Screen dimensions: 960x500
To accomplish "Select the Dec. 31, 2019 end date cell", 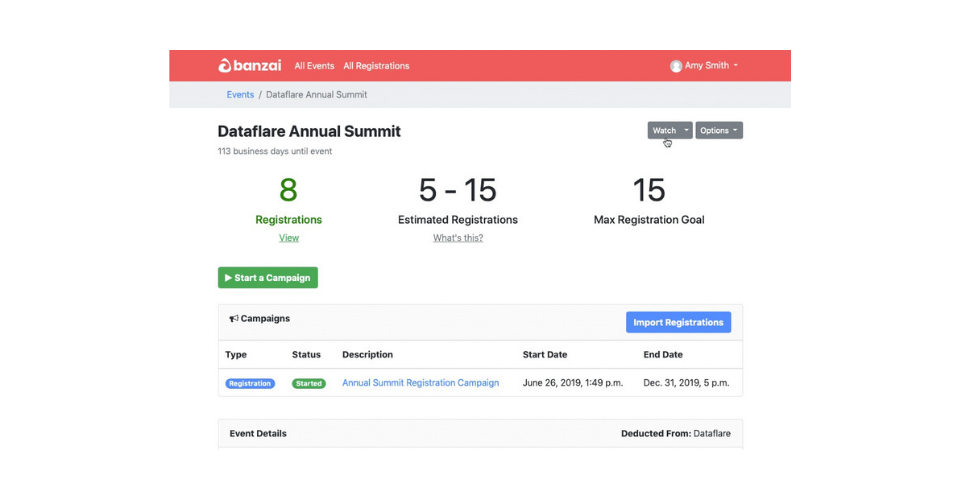I will tap(686, 382).
